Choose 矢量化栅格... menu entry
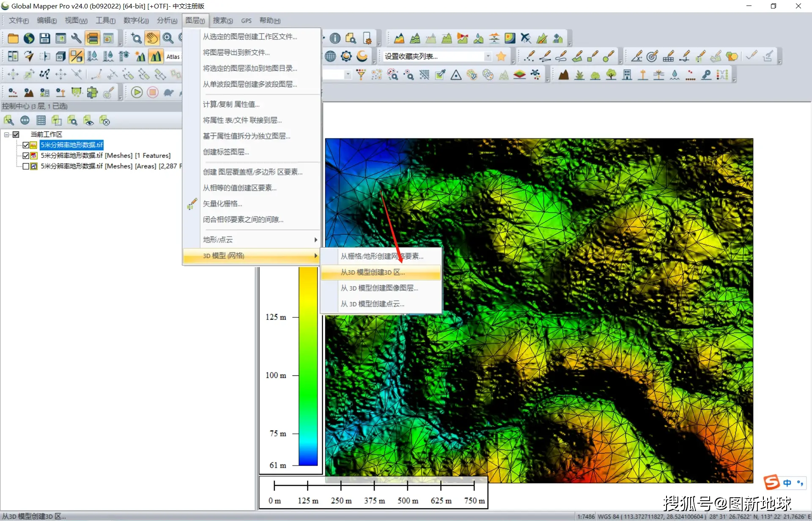Viewport: 812px width, 521px height. (252, 204)
